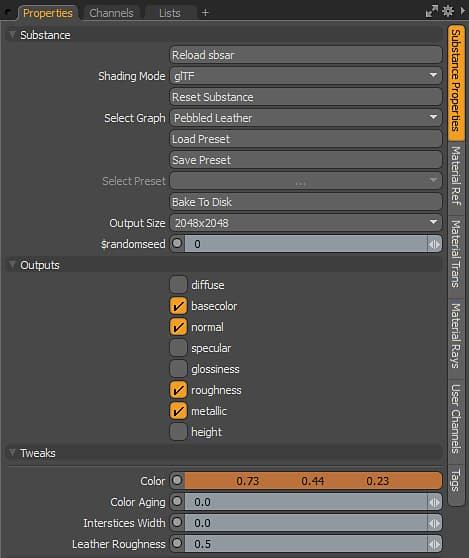Click the keyframe dot beside Color
The height and width of the screenshot is (558, 469).
click(x=177, y=481)
